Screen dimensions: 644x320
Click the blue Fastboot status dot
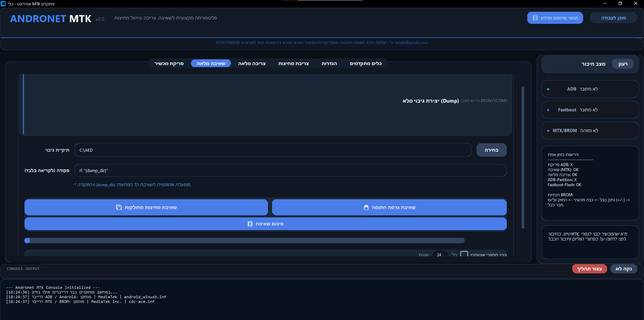tap(548, 110)
